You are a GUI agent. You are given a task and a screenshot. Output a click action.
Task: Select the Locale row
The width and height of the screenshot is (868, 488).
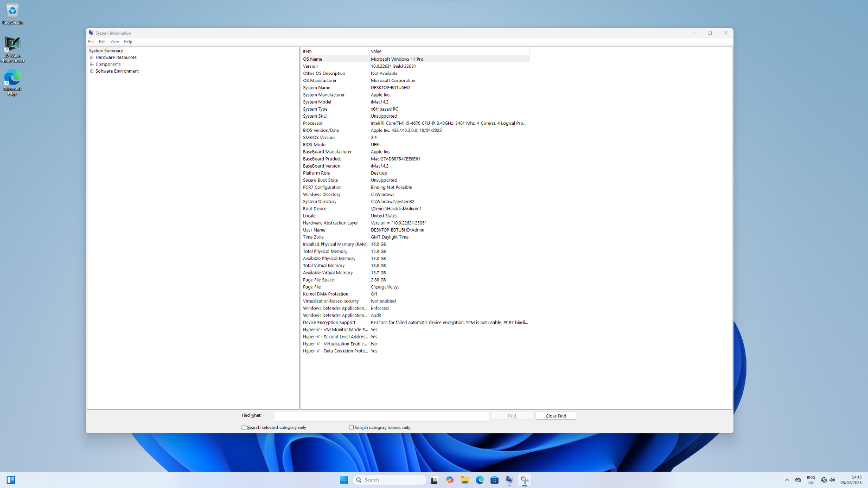click(416, 216)
